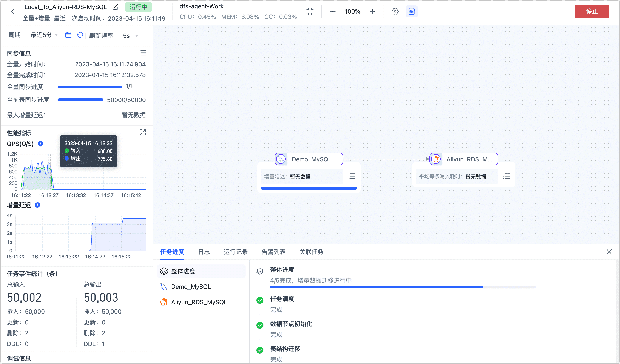Image resolution: width=620 pixels, height=364 pixels.
Task: Click 表结构迁移 completed step
Action: tap(285, 349)
